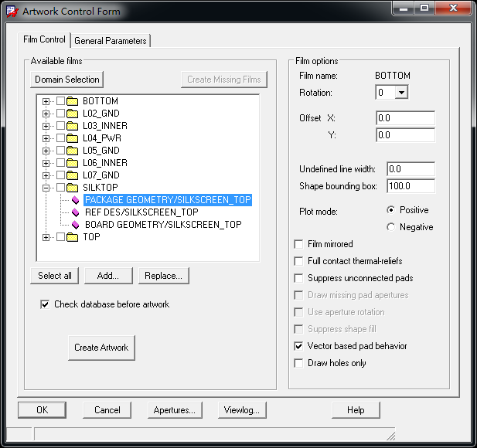Click the BOTTOM film folder icon
This screenshot has height=448, width=477.
pos(73,101)
